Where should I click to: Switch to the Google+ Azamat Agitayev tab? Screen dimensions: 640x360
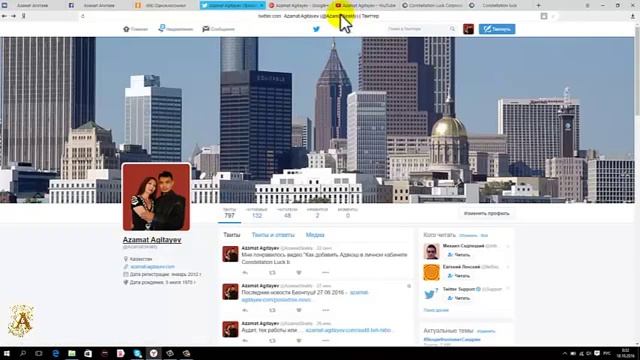298,5
